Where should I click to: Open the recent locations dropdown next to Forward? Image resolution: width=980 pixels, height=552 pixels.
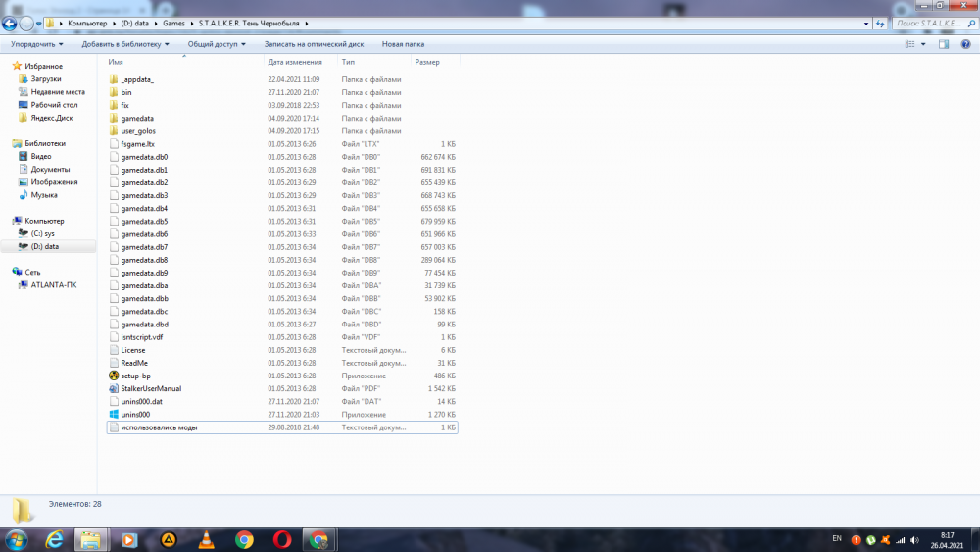pyautogui.click(x=39, y=24)
